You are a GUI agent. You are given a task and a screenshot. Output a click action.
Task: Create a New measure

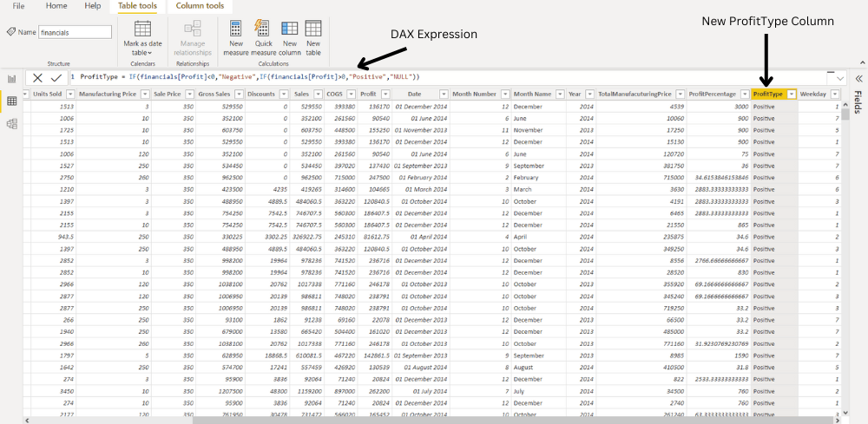pyautogui.click(x=236, y=38)
